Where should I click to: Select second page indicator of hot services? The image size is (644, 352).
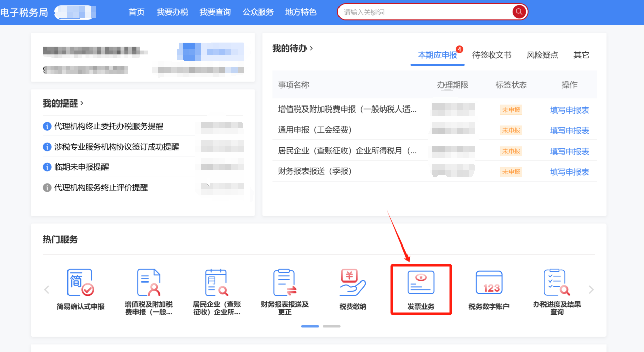click(x=331, y=326)
